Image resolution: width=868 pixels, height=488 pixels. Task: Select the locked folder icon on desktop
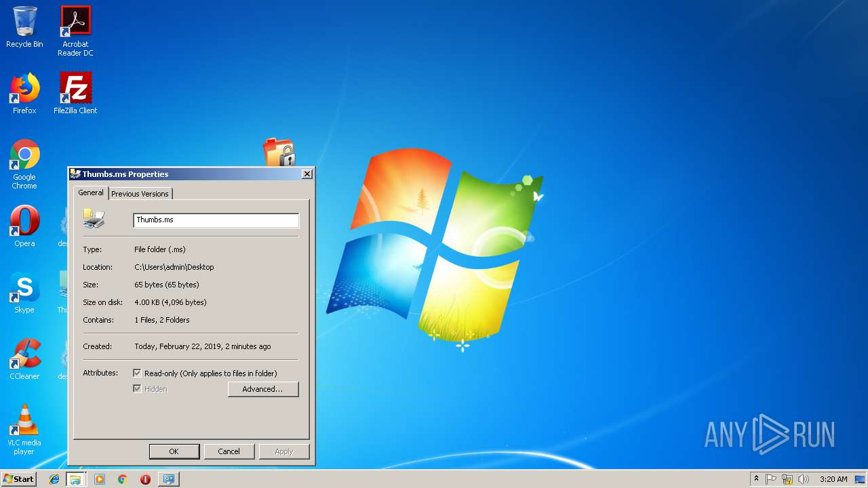(x=279, y=152)
